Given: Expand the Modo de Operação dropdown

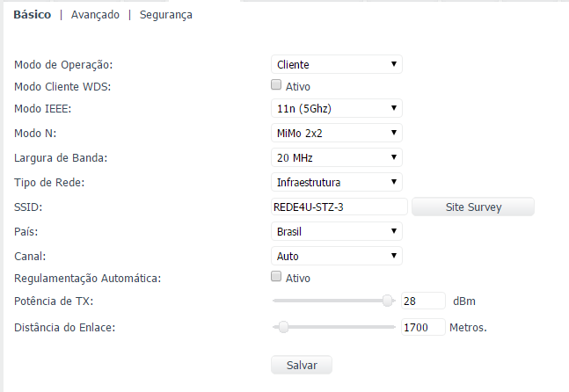Looking at the screenshot, I should click(336, 64).
